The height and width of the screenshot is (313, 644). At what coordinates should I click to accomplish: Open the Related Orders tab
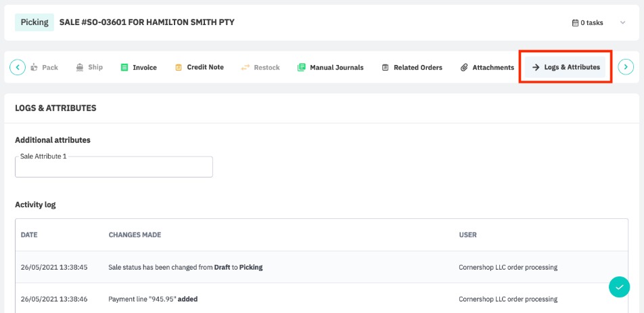417,68
